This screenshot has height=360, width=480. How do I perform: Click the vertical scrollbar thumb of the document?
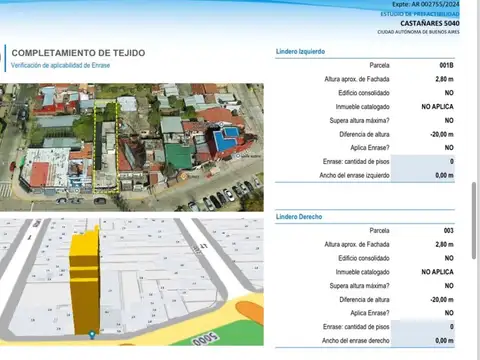click(474, 220)
